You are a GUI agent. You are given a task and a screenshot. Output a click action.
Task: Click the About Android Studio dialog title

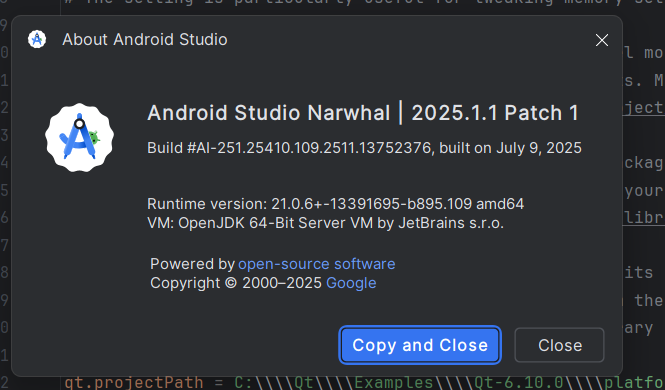point(145,39)
